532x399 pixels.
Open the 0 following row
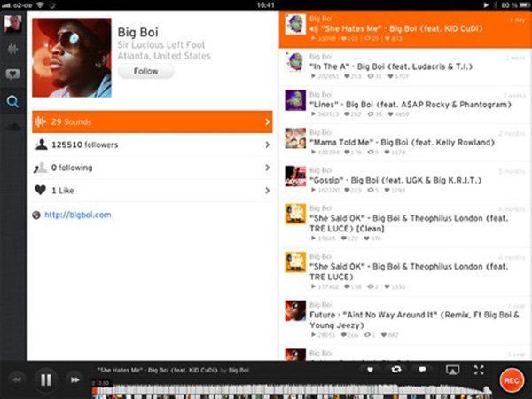(x=153, y=168)
